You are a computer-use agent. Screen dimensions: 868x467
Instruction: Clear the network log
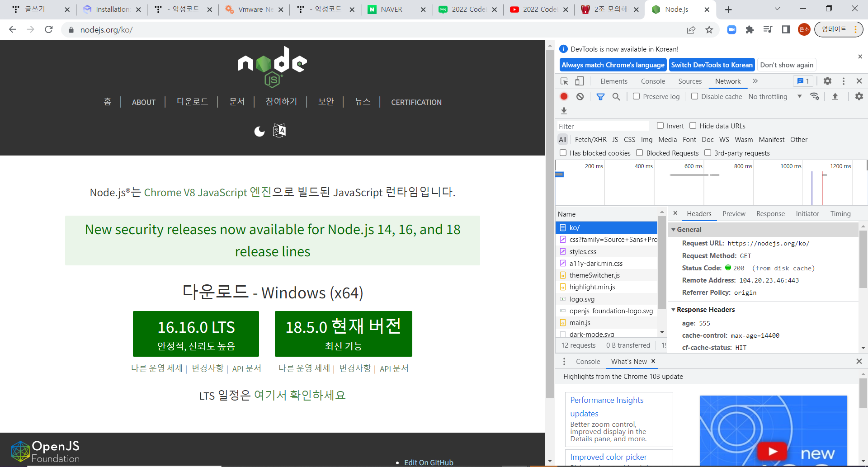coord(580,96)
